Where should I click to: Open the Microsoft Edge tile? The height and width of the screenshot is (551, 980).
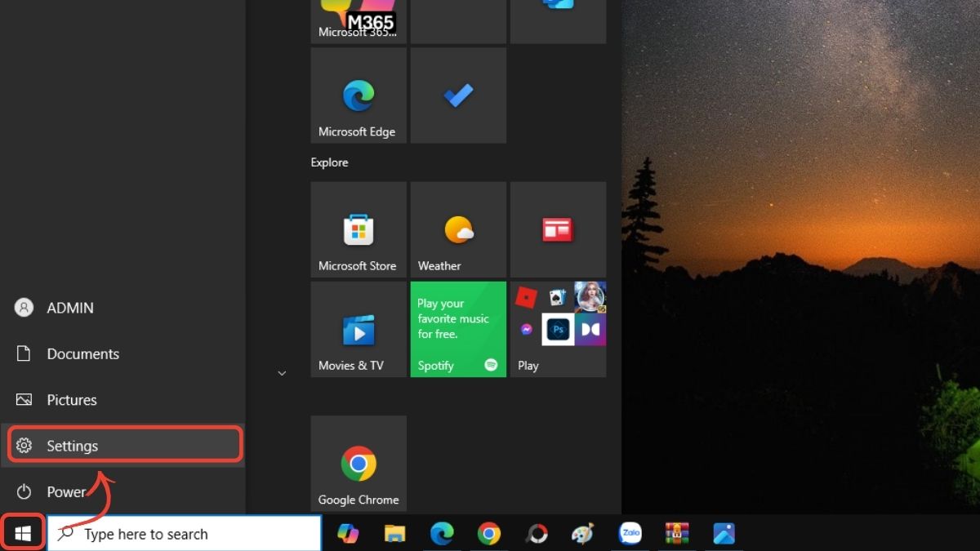[x=359, y=96]
